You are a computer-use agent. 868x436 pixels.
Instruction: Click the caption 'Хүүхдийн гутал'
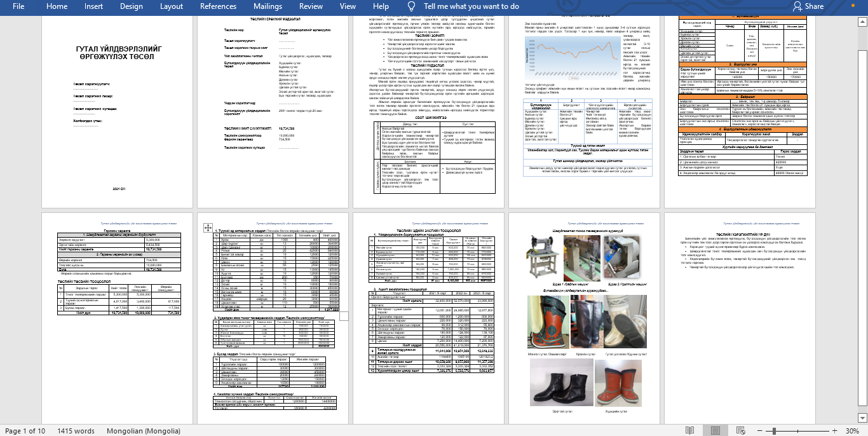(616, 412)
